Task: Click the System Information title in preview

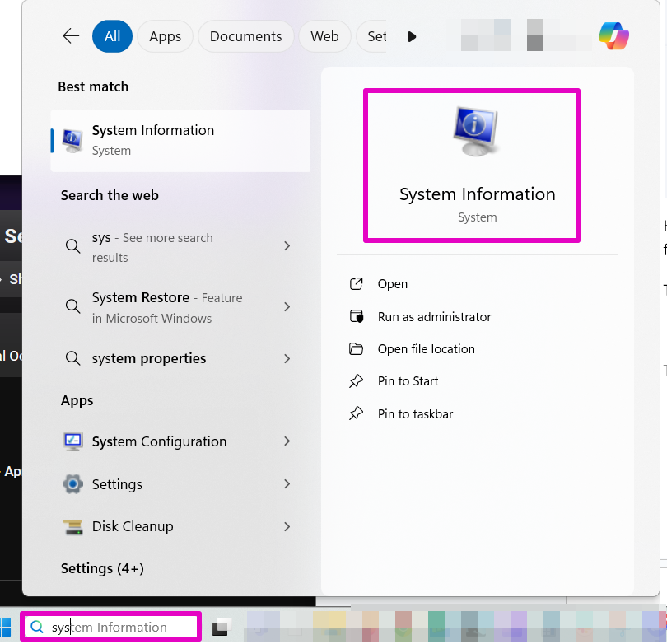Action: 478,194
